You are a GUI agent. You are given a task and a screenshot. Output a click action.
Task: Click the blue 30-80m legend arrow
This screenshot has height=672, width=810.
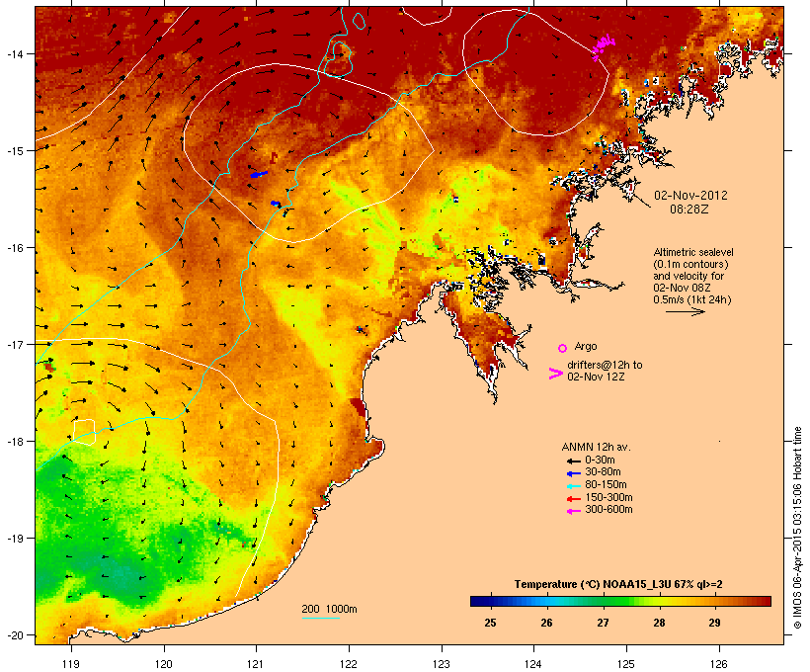[x=573, y=473]
